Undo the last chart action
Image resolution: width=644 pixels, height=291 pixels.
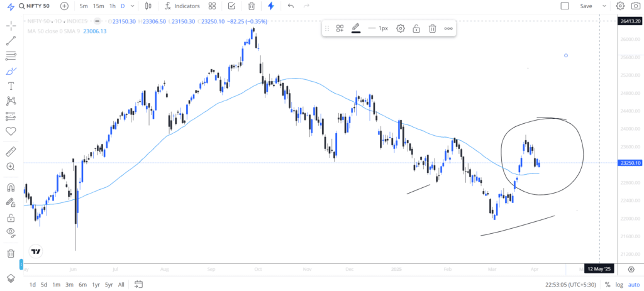coord(291,6)
